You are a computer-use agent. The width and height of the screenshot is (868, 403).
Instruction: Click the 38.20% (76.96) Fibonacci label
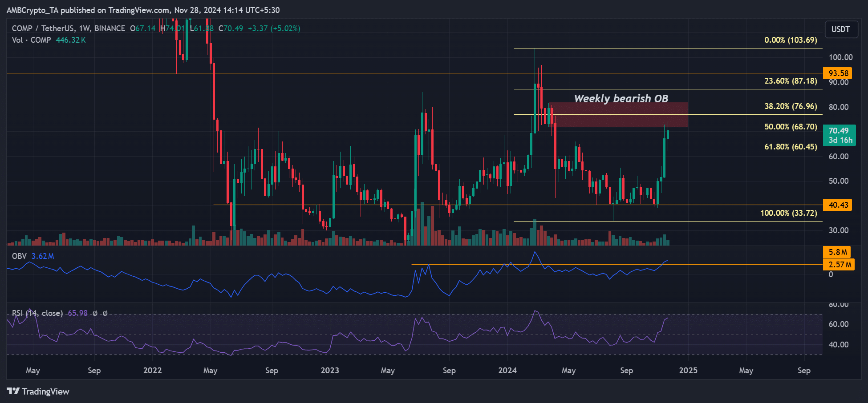(x=791, y=106)
